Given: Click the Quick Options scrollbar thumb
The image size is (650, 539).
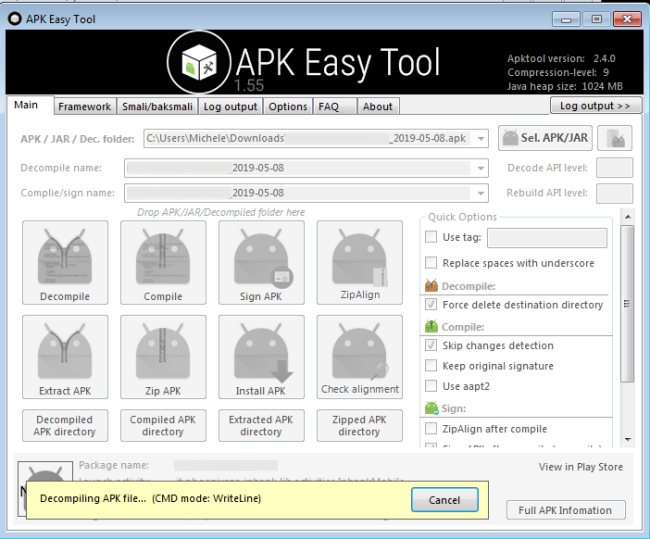Looking at the screenshot, I should click(x=628, y=303).
